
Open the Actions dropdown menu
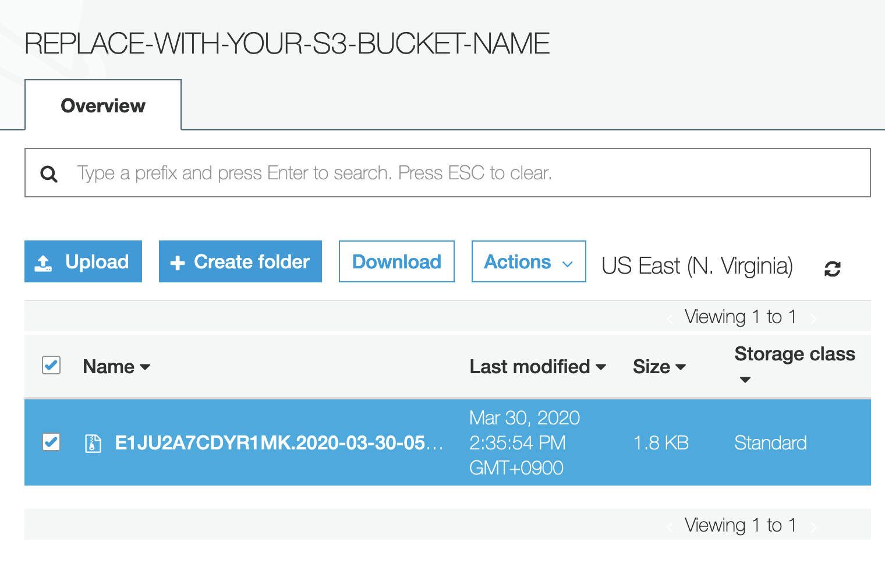point(529,261)
